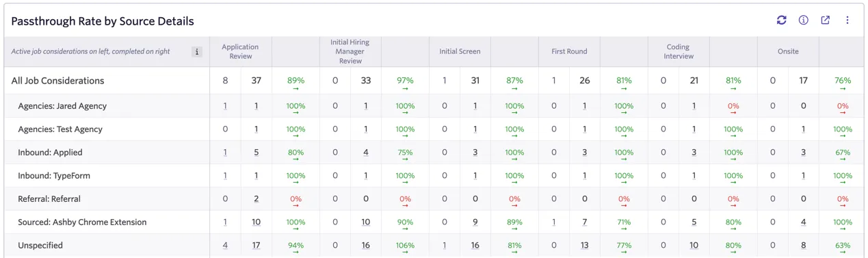Viewport: 868px width, 258px height.
Task: Select the Initial Screen column header
Action: pos(460,51)
